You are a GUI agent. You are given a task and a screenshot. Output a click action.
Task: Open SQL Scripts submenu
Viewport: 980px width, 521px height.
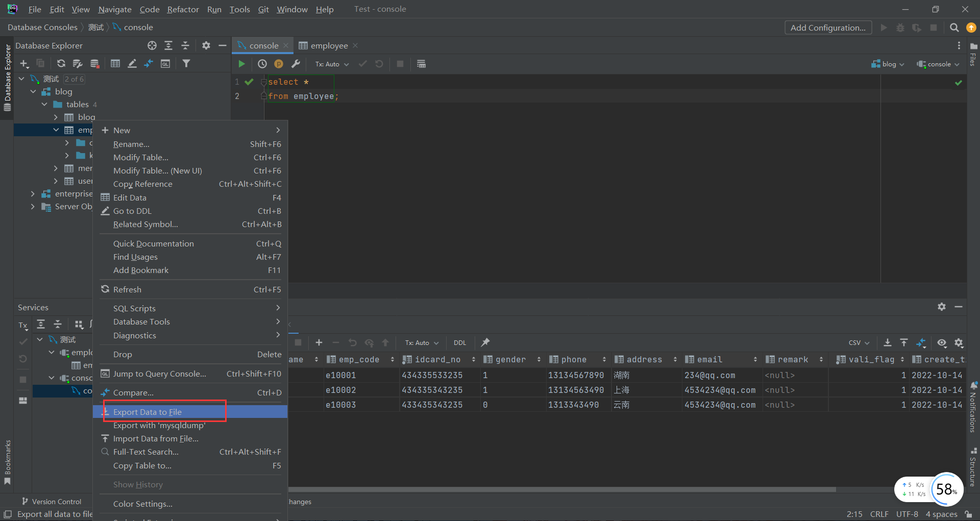click(x=190, y=308)
